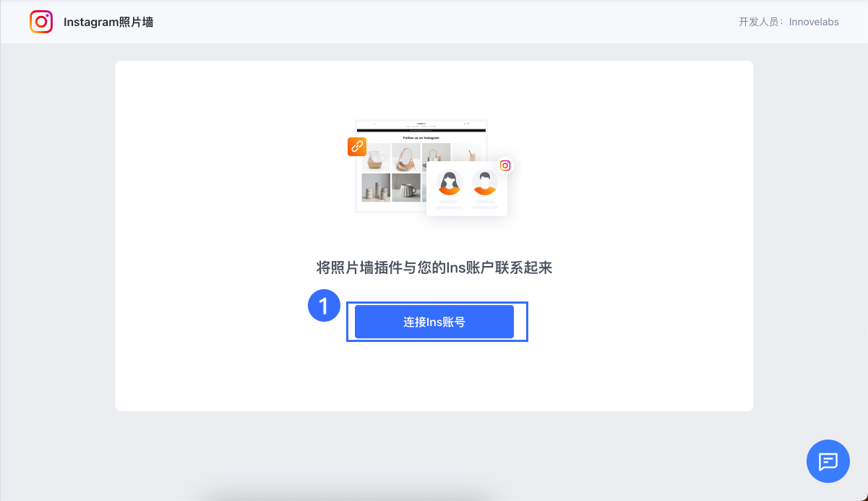The width and height of the screenshot is (868, 501).
Task: Click the Instagram照片墙 app title
Action: [x=108, y=22]
